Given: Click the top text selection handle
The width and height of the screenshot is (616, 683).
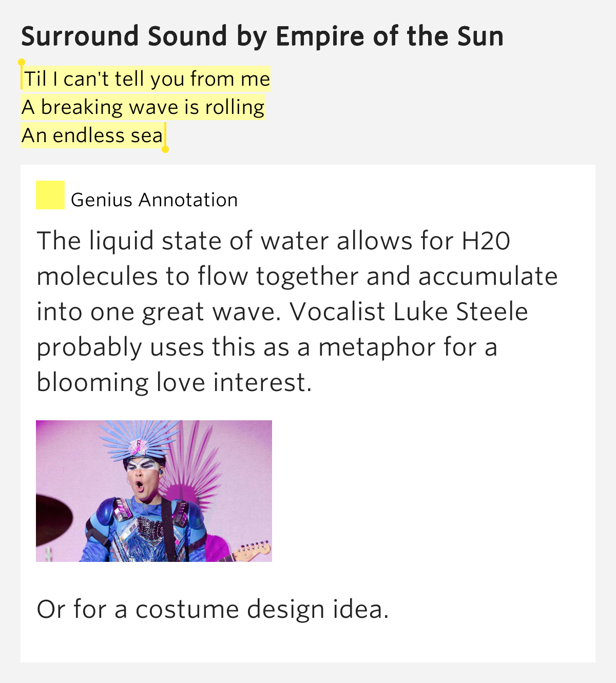Looking at the screenshot, I should (x=22, y=63).
